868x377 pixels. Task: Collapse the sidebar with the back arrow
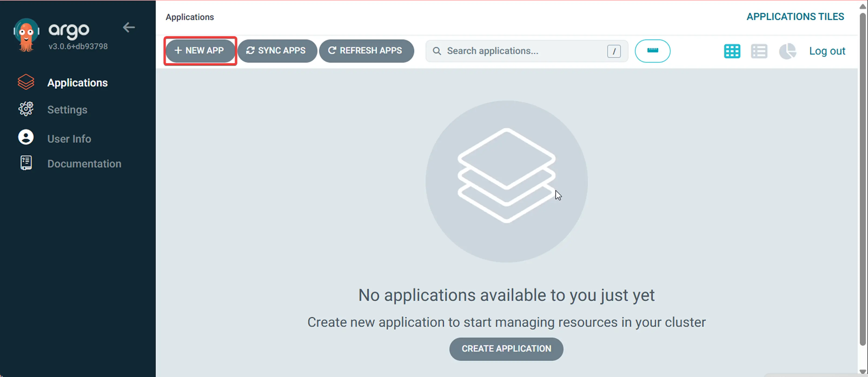[129, 27]
